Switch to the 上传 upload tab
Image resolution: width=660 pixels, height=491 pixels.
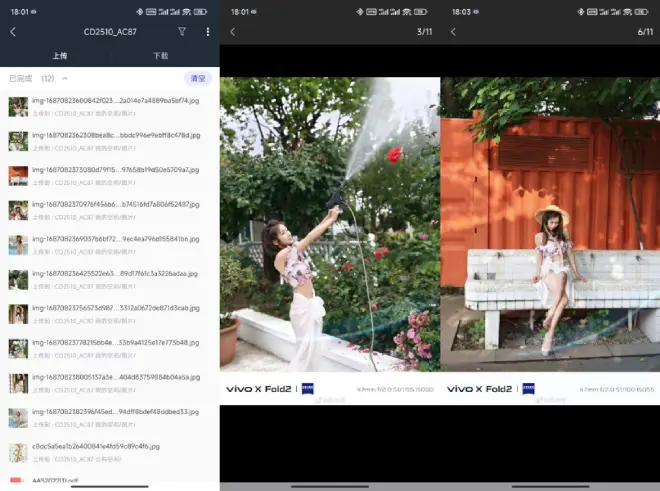click(x=60, y=56)
